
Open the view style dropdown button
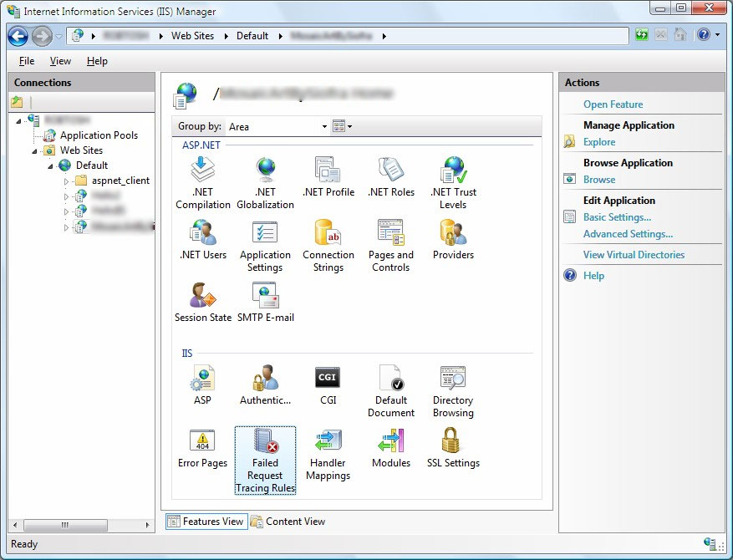(342, 126)
